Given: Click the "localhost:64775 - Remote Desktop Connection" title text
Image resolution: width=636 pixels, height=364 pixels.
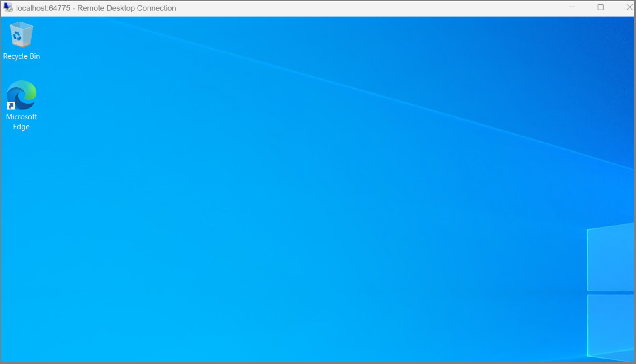Looking at the screenshot, I should [96, 8].
